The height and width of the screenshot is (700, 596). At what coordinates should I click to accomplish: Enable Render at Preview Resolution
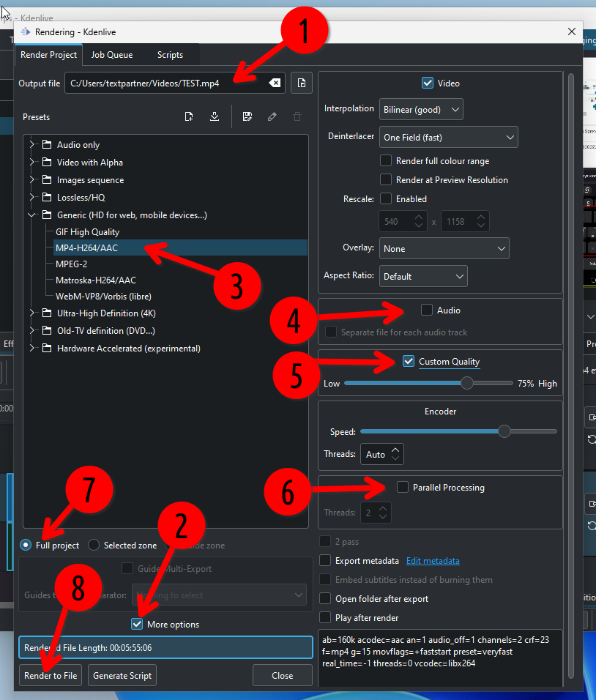point(386,179)
